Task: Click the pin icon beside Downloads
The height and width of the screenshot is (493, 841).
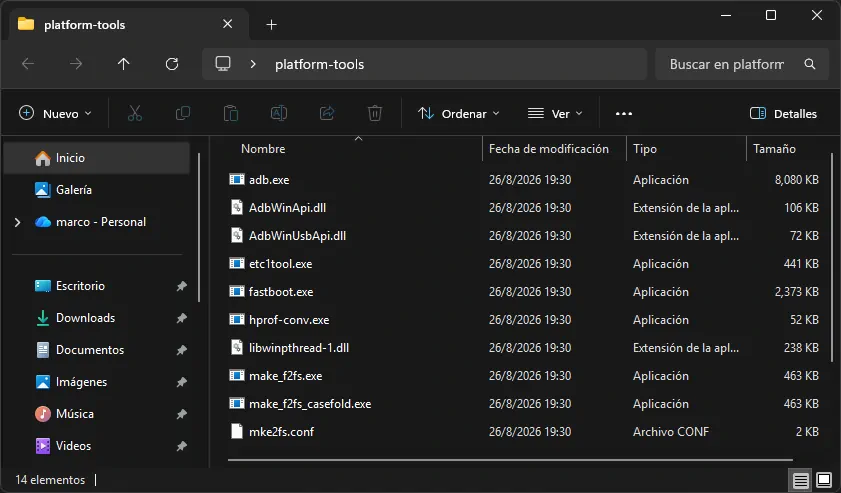Action: tap(181, 319)
